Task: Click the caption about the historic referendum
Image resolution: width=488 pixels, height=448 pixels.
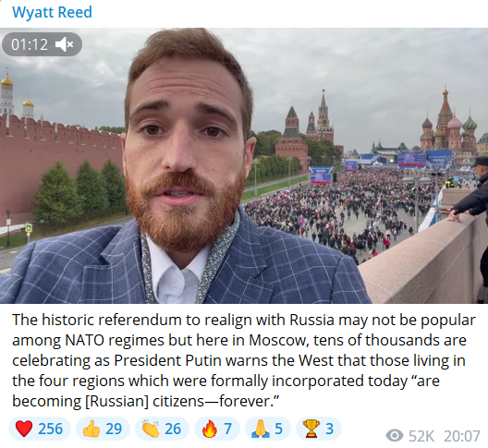Action: coord(244,360)
